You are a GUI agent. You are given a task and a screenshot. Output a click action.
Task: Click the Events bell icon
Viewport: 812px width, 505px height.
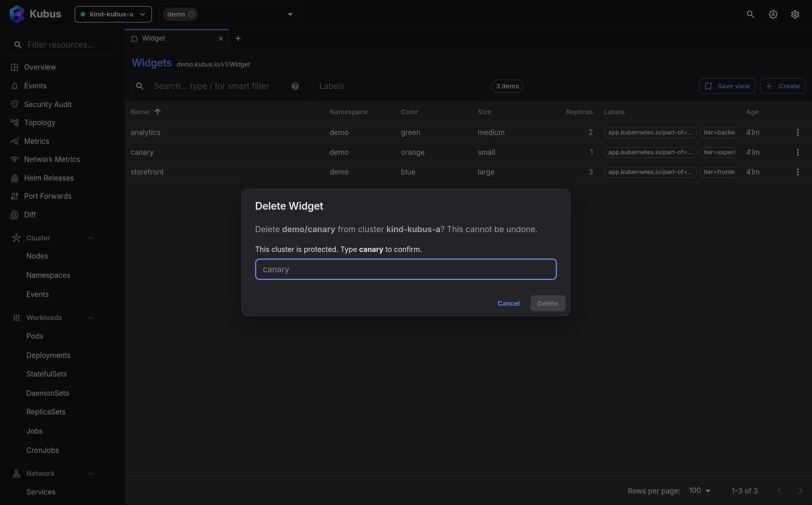click(x=14, y=86)
